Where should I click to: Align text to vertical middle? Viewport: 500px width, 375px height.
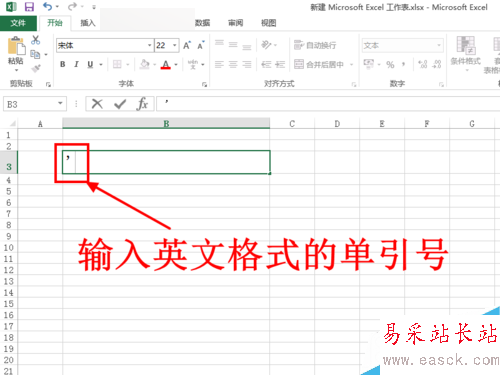(x=233, y=45)
